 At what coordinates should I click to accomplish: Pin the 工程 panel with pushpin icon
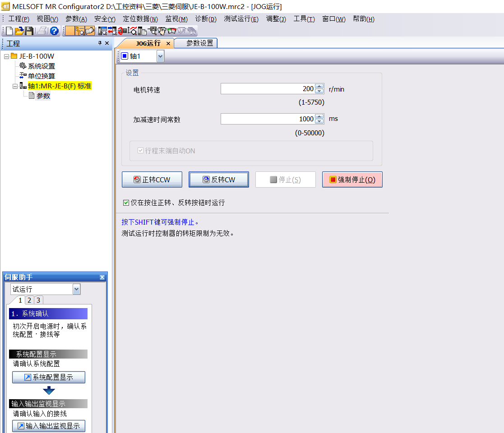pyautogui.click(x=100, y=43)
